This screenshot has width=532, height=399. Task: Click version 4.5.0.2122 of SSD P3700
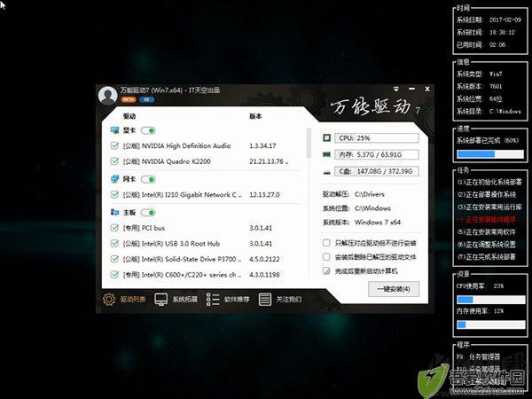[264, 259]
